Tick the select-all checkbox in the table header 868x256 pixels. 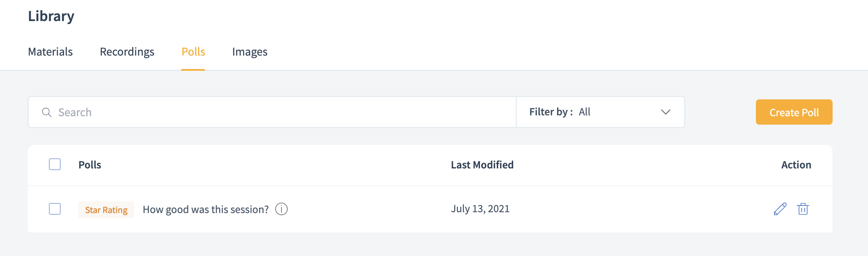point(55,164)
